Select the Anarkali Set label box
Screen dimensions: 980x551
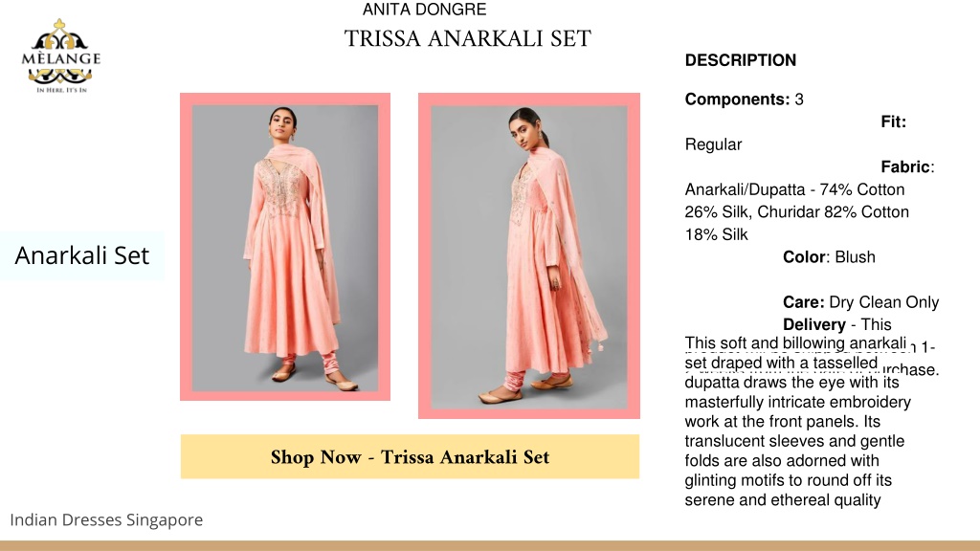pyautogui.click(x=82, y=255)
